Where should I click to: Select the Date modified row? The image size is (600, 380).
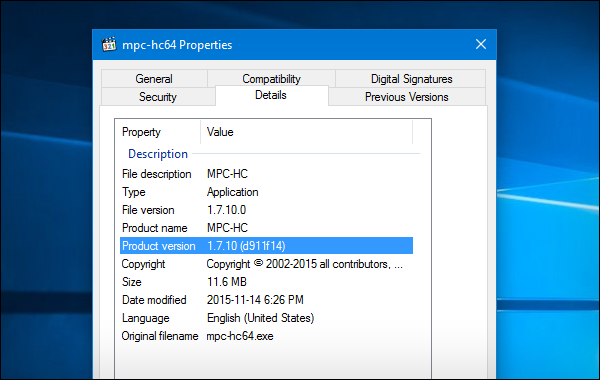click(266, 300)
